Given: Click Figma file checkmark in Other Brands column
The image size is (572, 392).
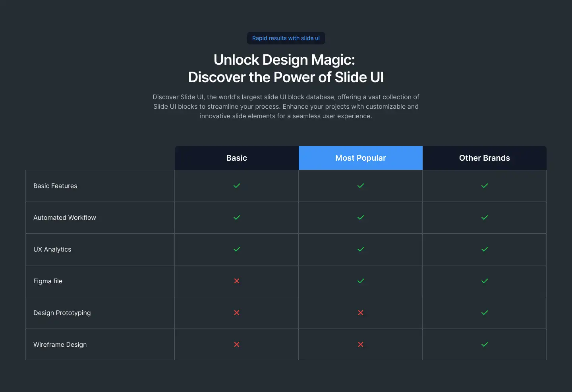Looking at the screenshot, I should pyautogui.click(x=485, y=281).
